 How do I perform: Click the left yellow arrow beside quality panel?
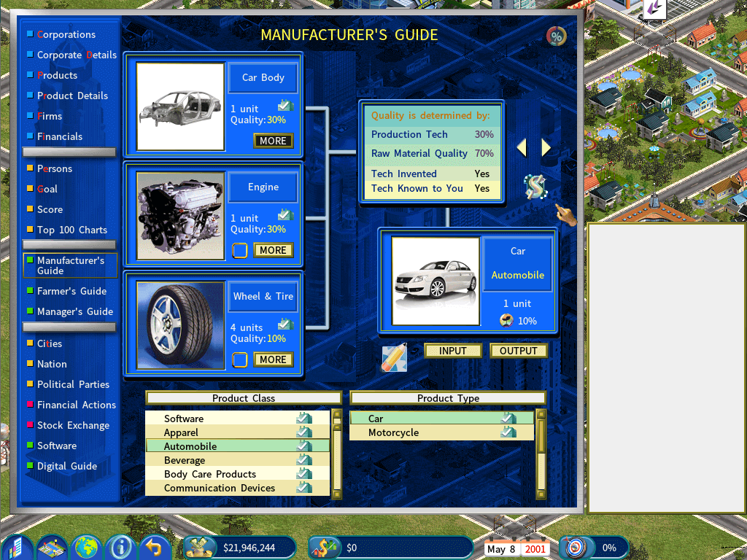[522, 148]
